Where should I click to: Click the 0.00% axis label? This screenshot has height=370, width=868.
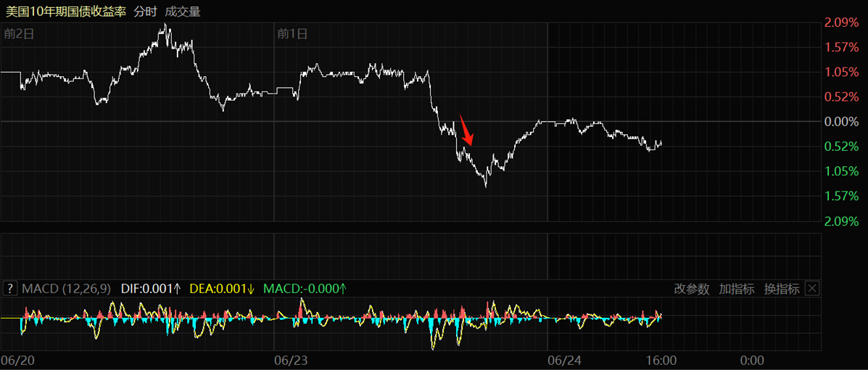(x=841, y=121)
